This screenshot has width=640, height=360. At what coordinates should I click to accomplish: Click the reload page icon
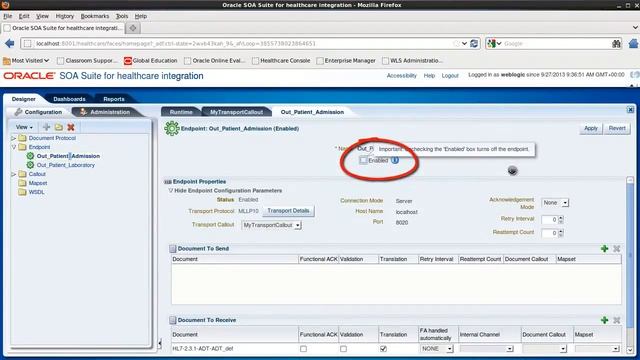point(474,43)
